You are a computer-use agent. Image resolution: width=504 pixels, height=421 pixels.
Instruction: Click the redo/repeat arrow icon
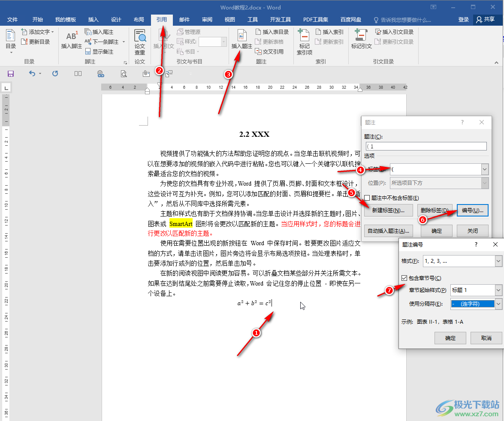click(x=55, y=74)
